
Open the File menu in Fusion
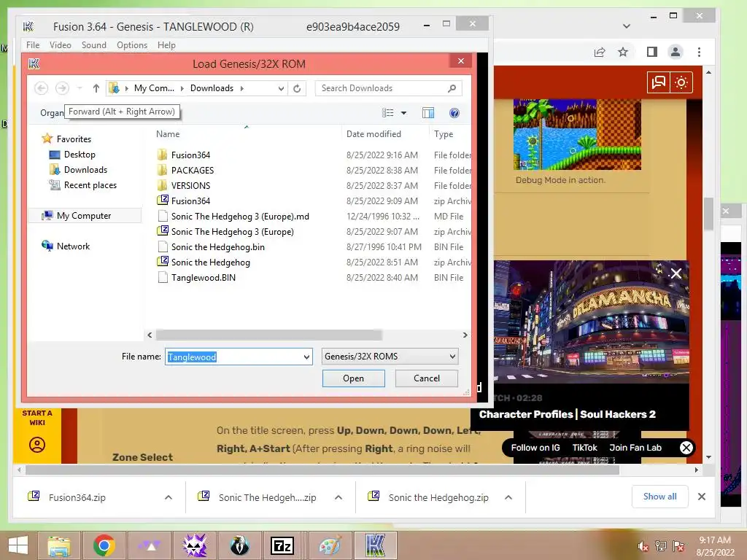33,45
